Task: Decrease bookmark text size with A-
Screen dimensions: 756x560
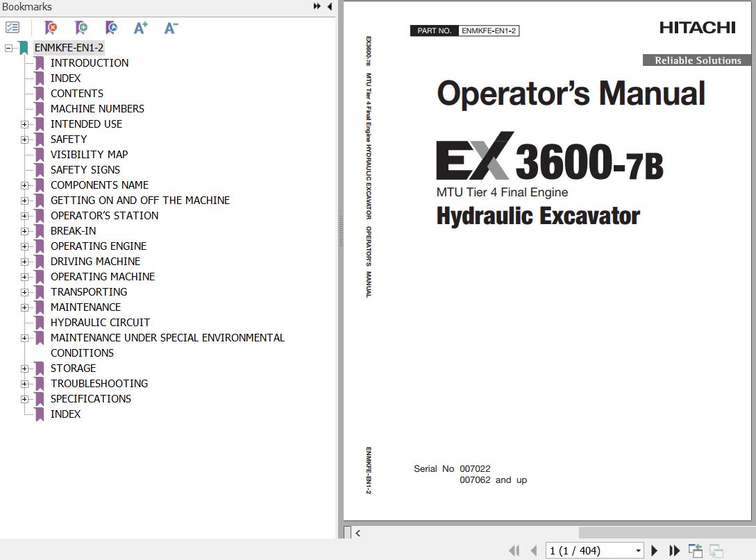Action: coord(171,28)
